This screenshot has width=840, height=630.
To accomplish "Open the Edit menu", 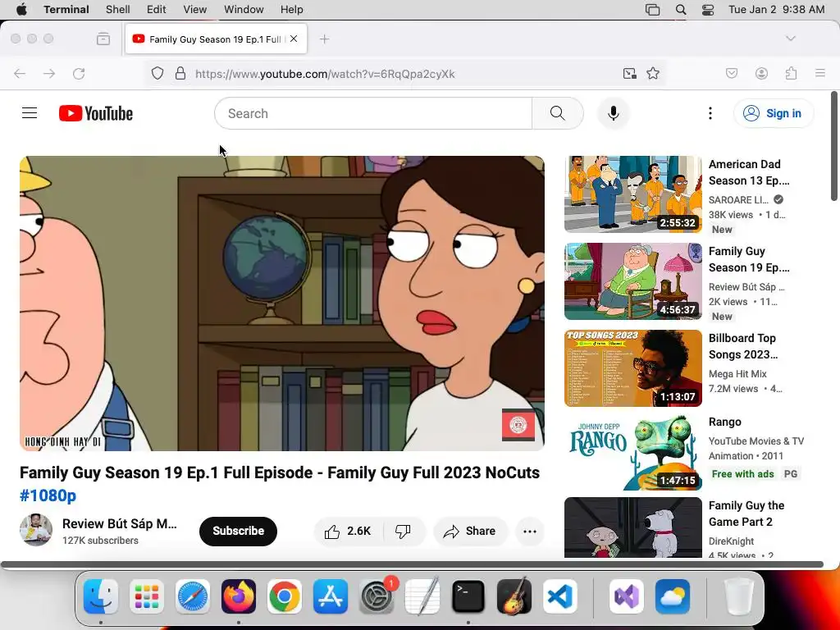I will pos(157,9).
